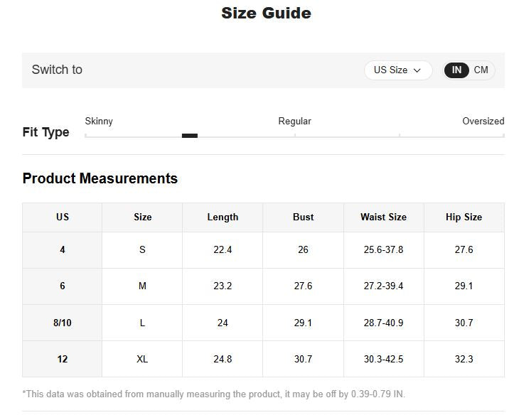Click hip size 27.6 in S row
This screenshot has height=420, width=514.
click(x=464, y=250)
